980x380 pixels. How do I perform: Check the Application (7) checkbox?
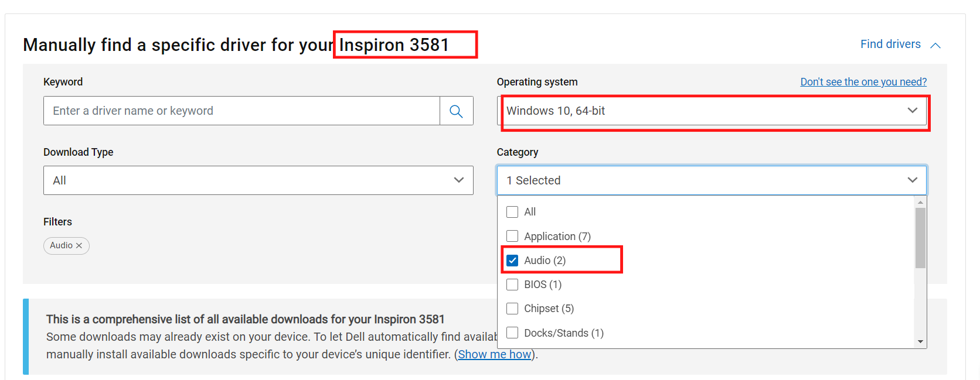click(512, 236)
